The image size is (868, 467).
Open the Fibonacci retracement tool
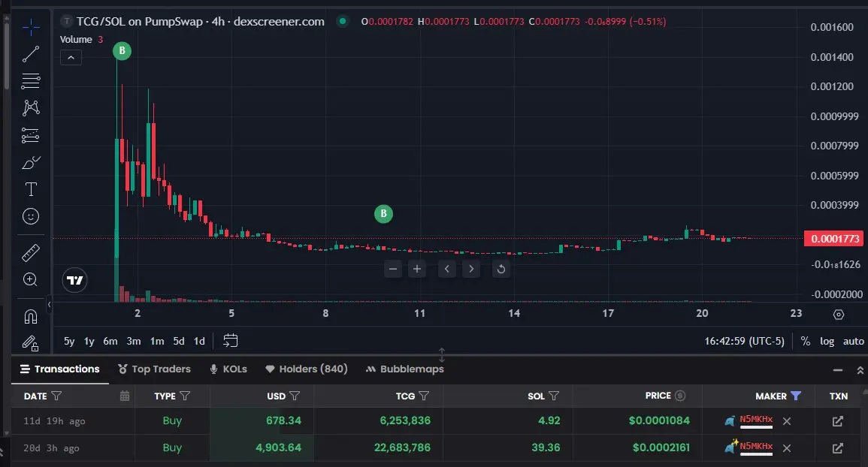[31, 81]
